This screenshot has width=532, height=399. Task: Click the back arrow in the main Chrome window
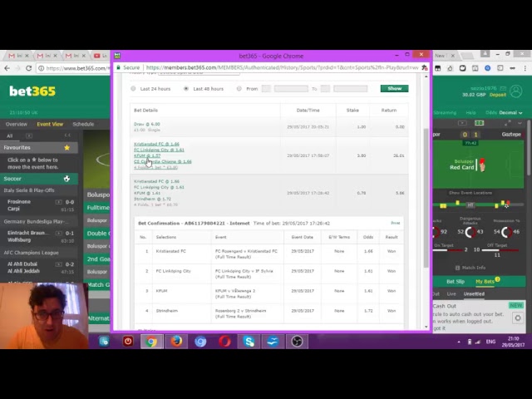pyautogui.click(x=7, y=68)
